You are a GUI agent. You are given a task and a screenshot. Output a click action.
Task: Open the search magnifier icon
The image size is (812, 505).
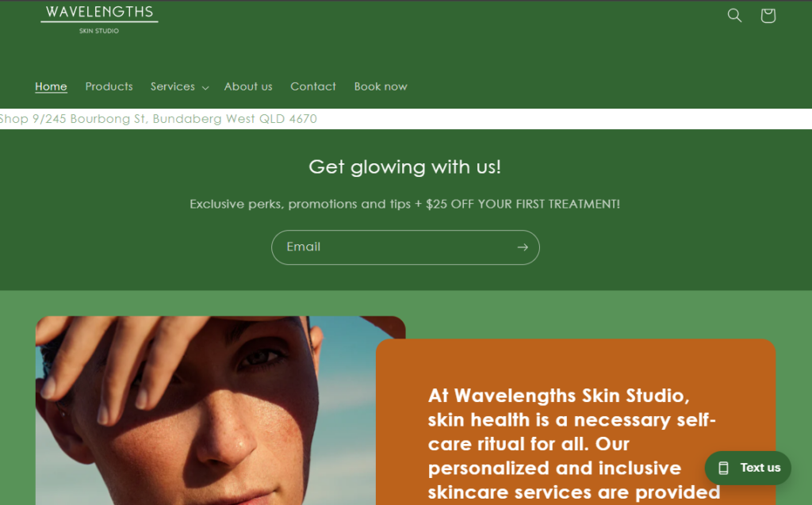(734, 16)
